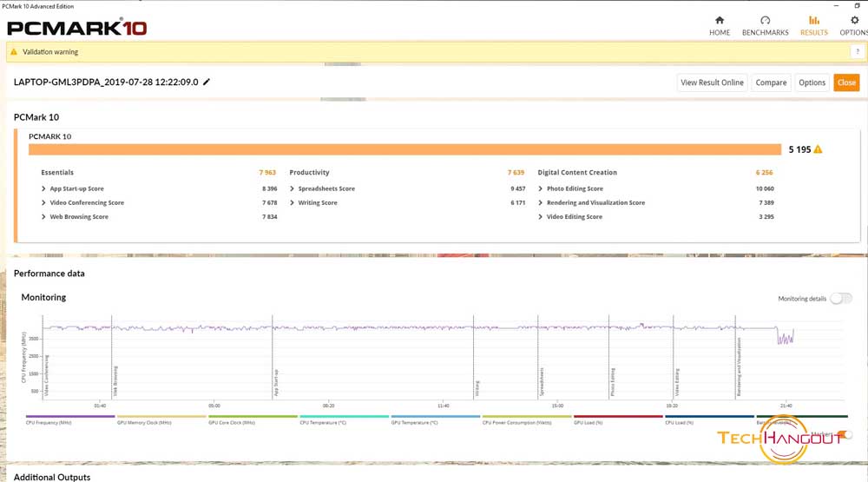Click the PCMark 10 logo
This screenshot has height=482, width=868.
[x=77, y=27]
